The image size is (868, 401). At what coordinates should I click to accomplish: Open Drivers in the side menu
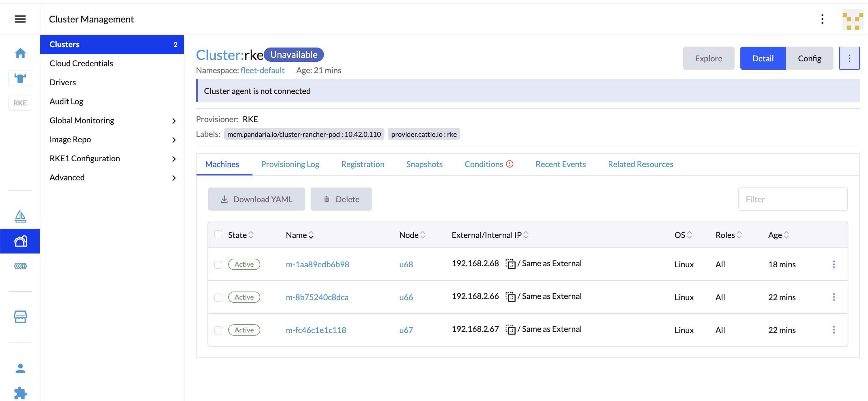pos(112,82)
